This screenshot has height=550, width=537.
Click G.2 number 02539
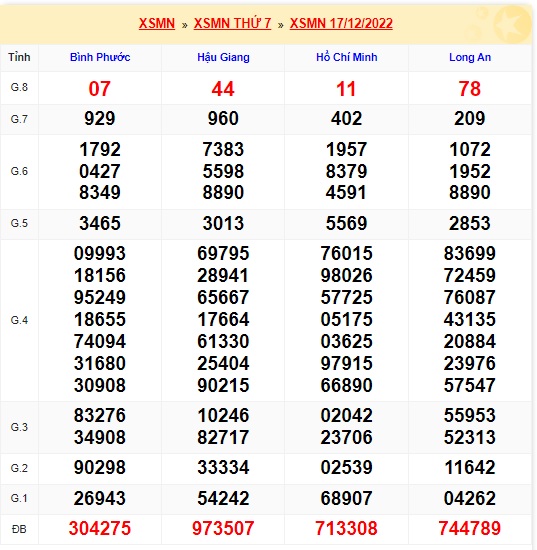pyautogui.click(x=347, y=468)
